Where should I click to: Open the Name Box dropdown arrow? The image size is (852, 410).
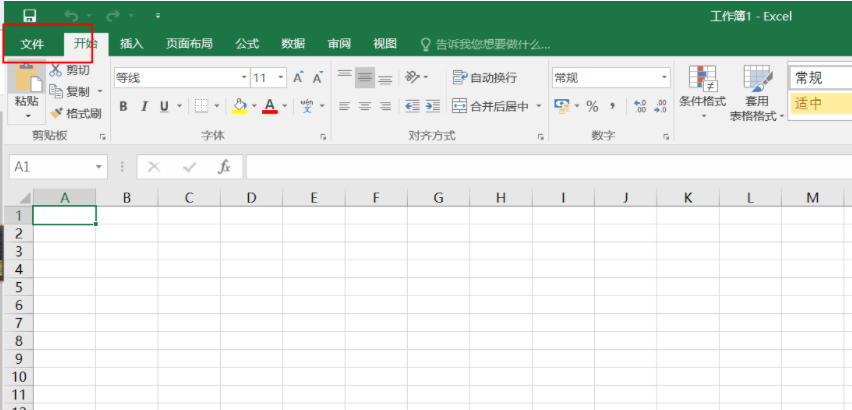[99, 167]
